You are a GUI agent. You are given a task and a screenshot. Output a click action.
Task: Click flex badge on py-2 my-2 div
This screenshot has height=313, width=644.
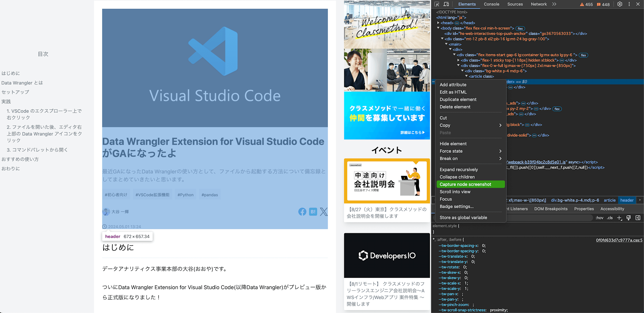point(557,109)
